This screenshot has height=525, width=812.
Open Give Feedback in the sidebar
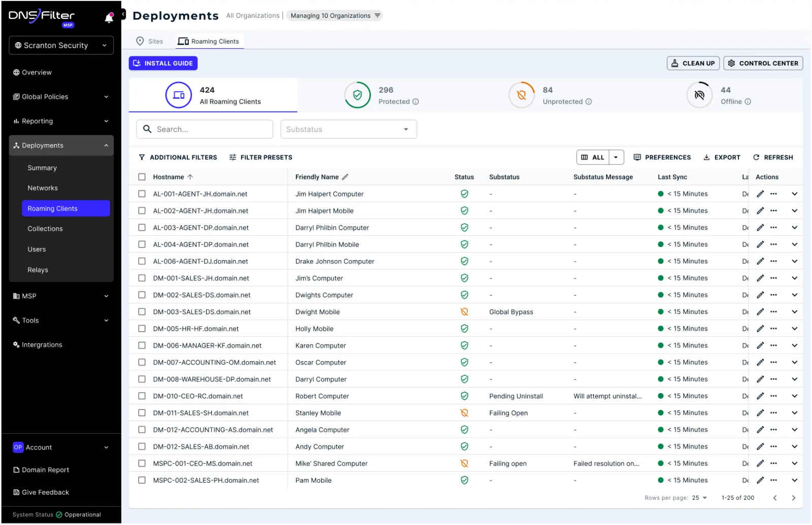click(41, 493)
